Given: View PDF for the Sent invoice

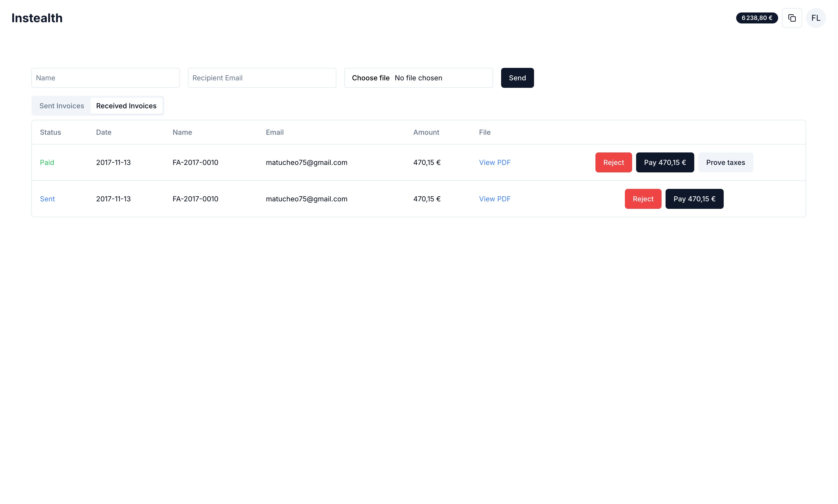Looking at the screenshot, I should [494, 199].
